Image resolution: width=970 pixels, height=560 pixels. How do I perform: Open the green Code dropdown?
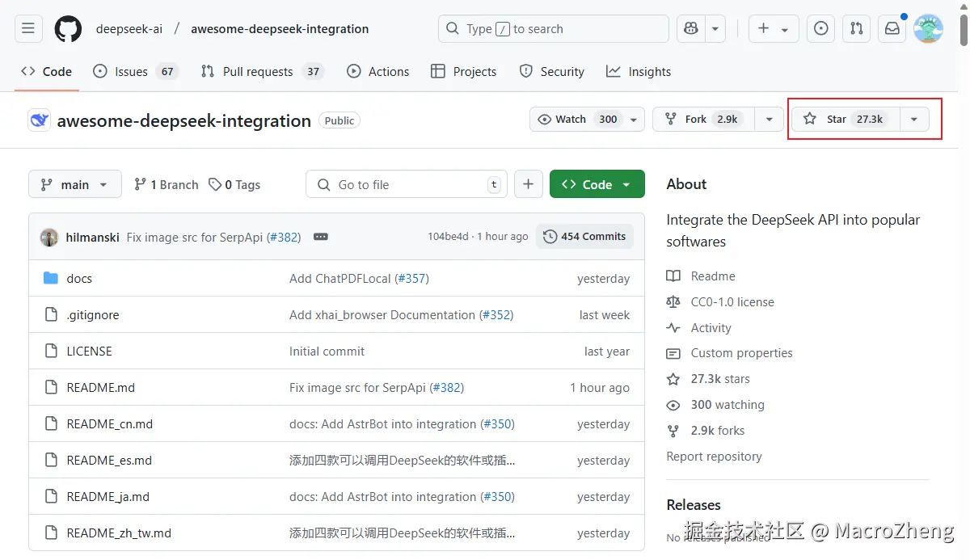tap(597, 184)
